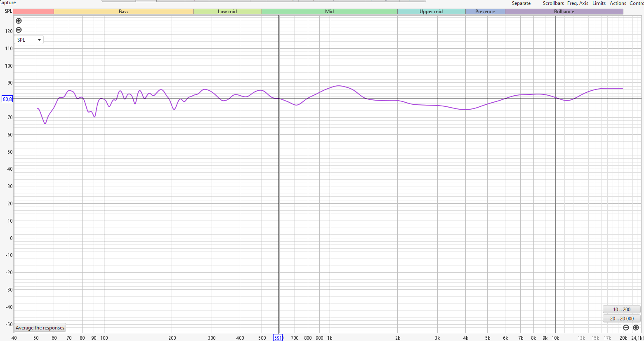Click the Low mid band label

point(227,12)
